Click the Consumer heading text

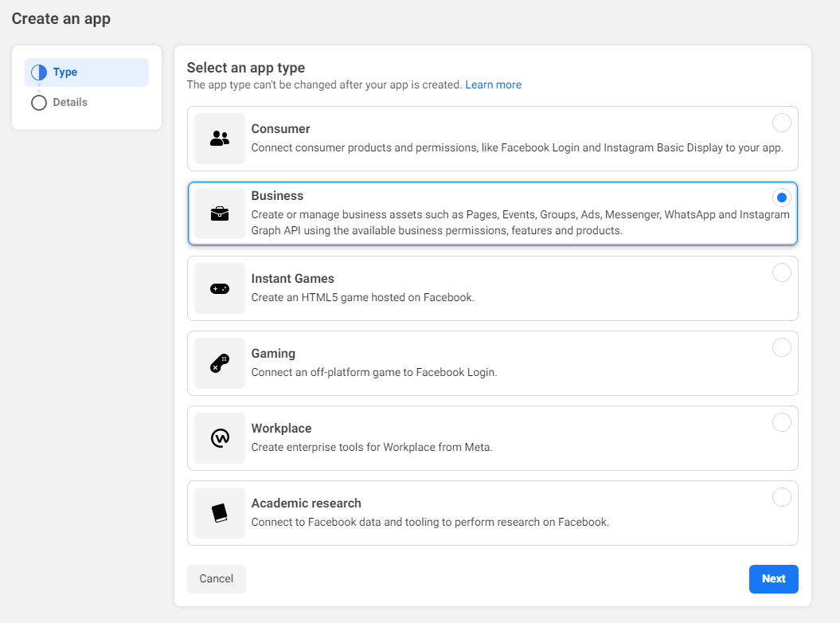tap(281, 129)
